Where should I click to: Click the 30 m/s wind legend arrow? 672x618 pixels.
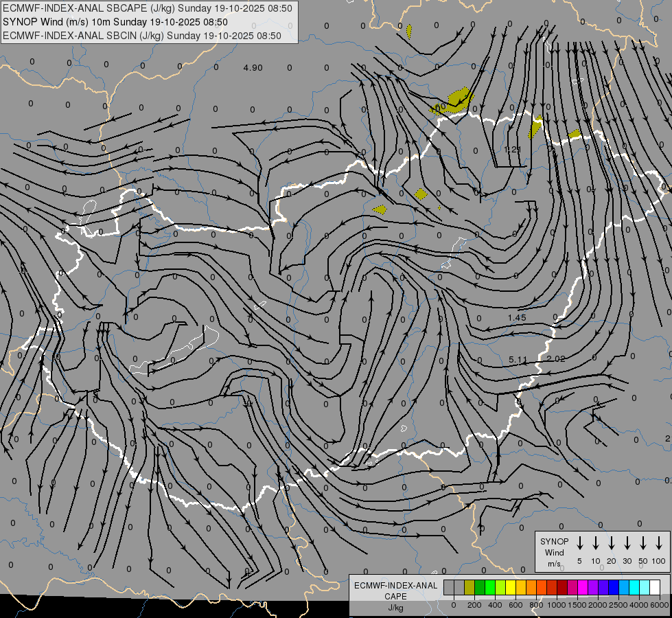[x=627, y=543]
